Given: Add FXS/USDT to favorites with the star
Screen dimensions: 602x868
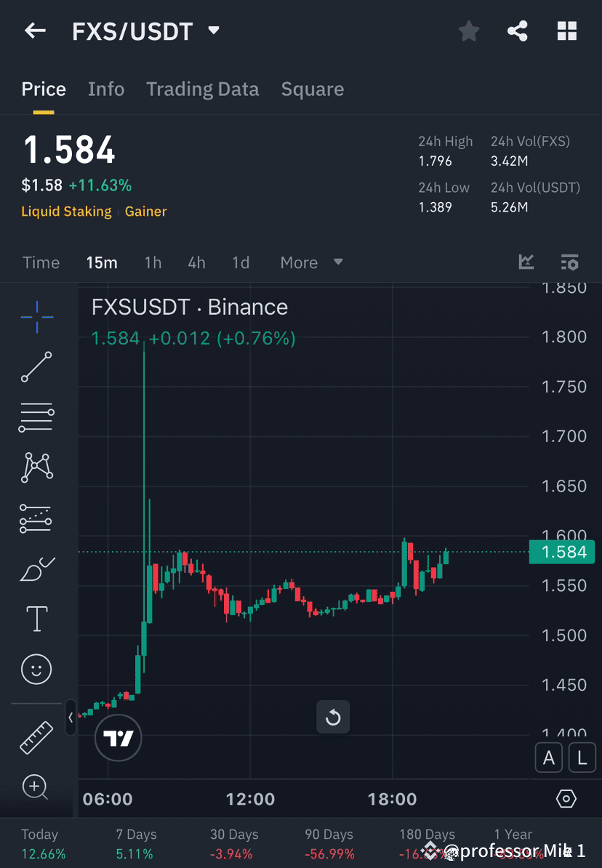Looking at the screenshot, I should (x=468, y=31).
